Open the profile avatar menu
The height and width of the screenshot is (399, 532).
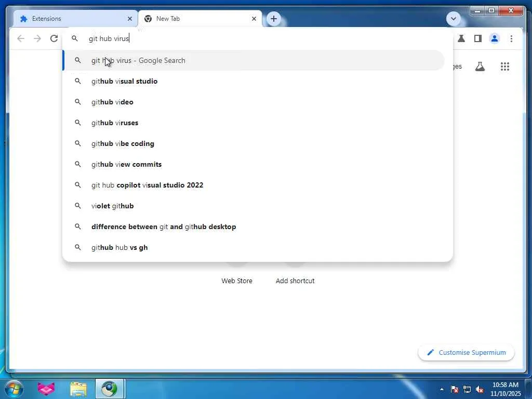495,38
